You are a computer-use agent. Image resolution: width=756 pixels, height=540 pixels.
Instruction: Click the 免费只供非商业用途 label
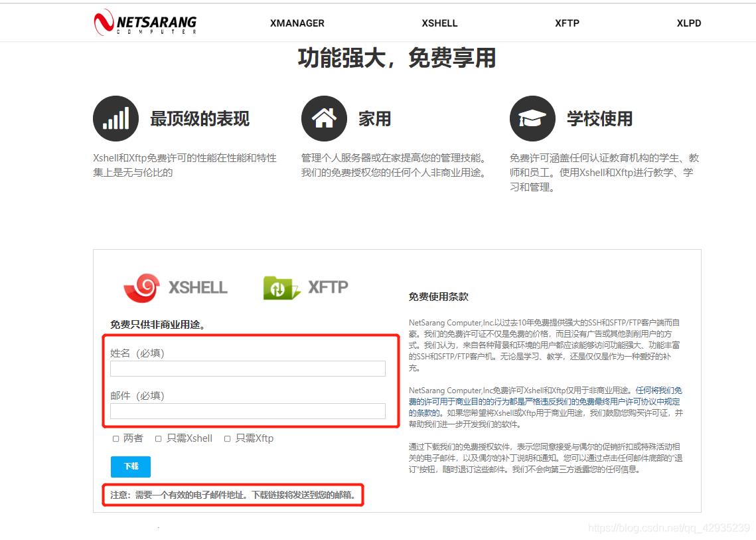coord(158,325)
